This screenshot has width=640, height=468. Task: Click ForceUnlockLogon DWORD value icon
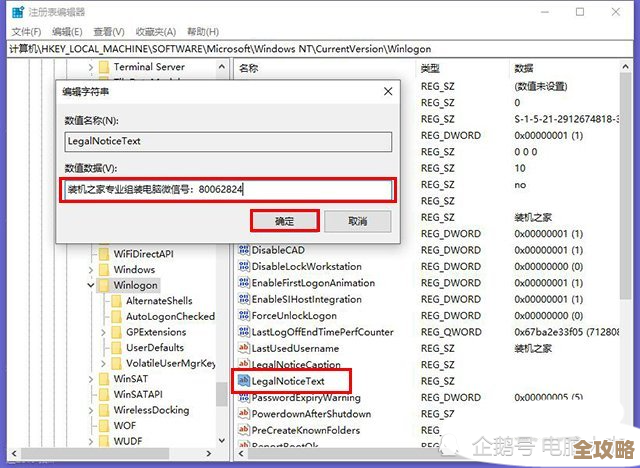click(x=244, y=315)
